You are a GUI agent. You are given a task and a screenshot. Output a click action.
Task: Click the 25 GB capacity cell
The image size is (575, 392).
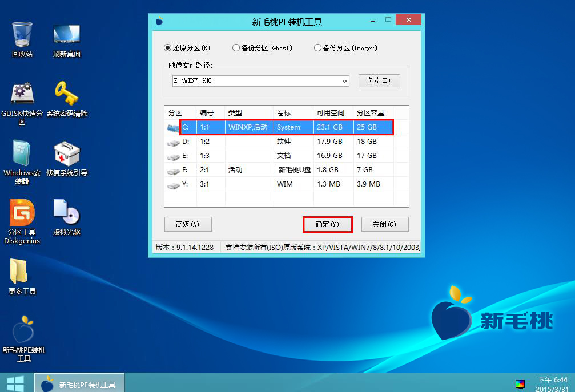point(367,127)
